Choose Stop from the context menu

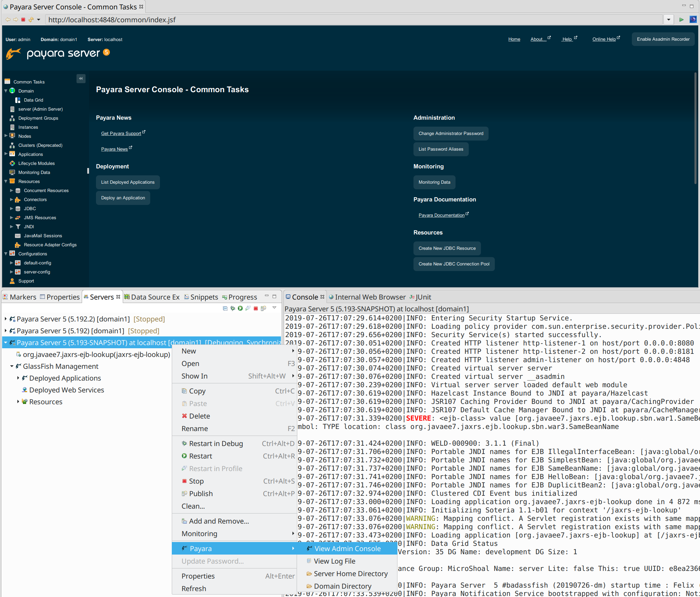pyautogui.click(x=234, y=481)
